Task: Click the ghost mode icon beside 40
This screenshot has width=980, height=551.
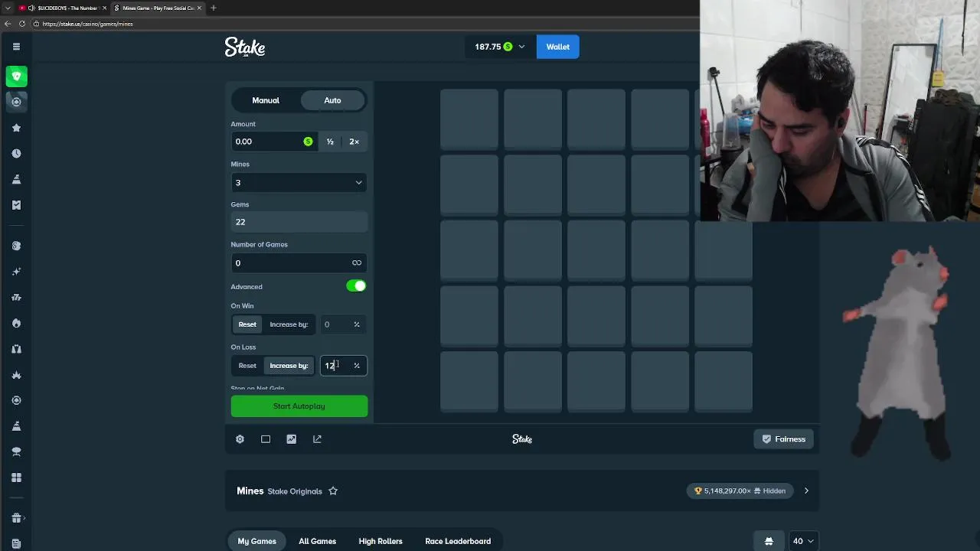Action: coord(769,541)
